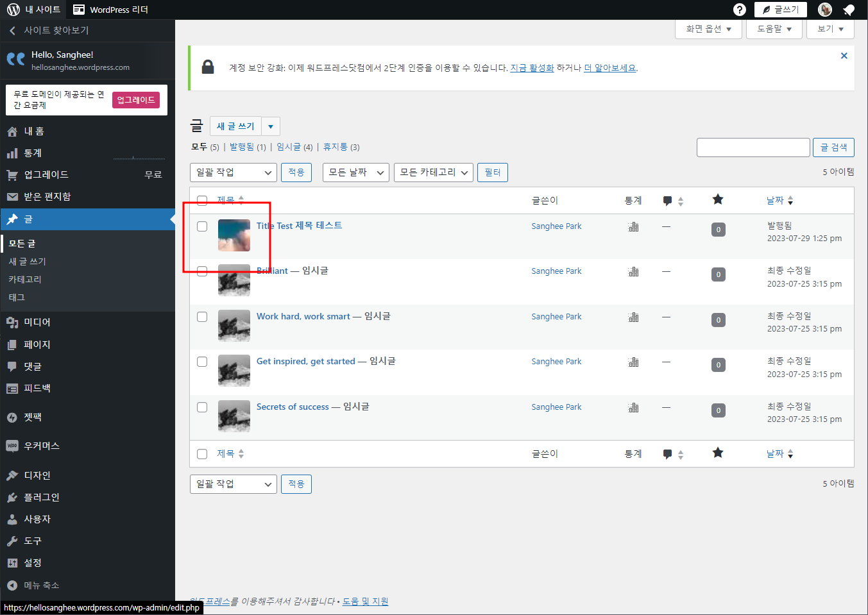868x615 pixels.
Task: Expand the 도움말 help panel
Action: tap(774, 29)
